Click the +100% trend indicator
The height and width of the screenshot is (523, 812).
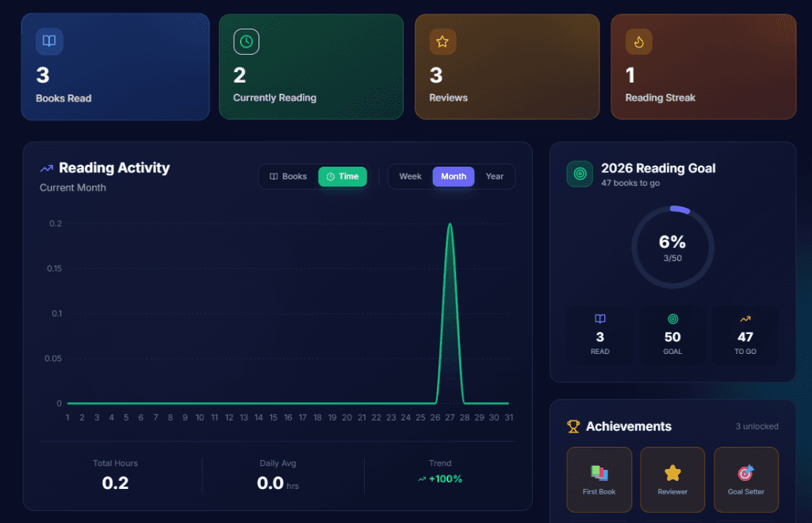(440, 479)
